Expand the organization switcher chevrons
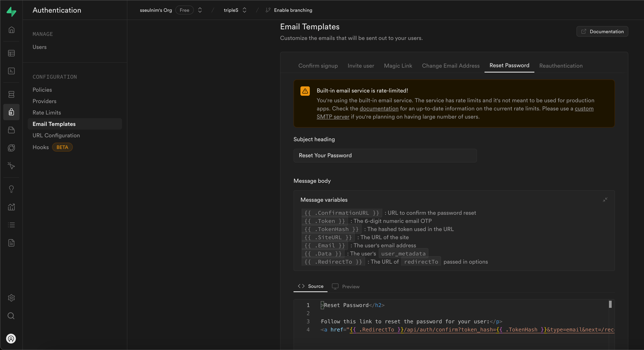 200,10
